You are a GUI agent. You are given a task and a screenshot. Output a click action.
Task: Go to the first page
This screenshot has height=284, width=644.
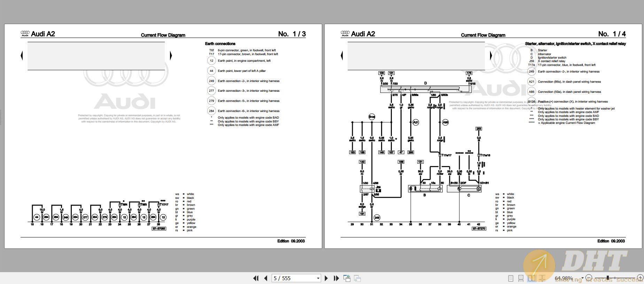(256, 278)
